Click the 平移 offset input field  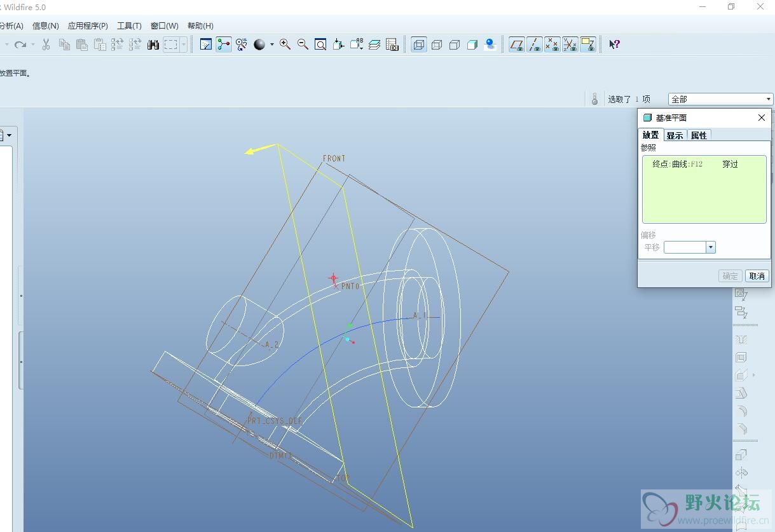tap(685, 247)
